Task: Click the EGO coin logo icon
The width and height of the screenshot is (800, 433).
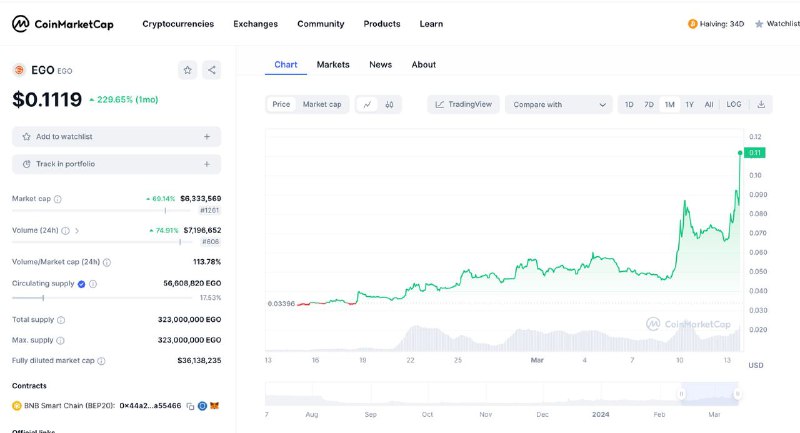Action: coord(19,70)
